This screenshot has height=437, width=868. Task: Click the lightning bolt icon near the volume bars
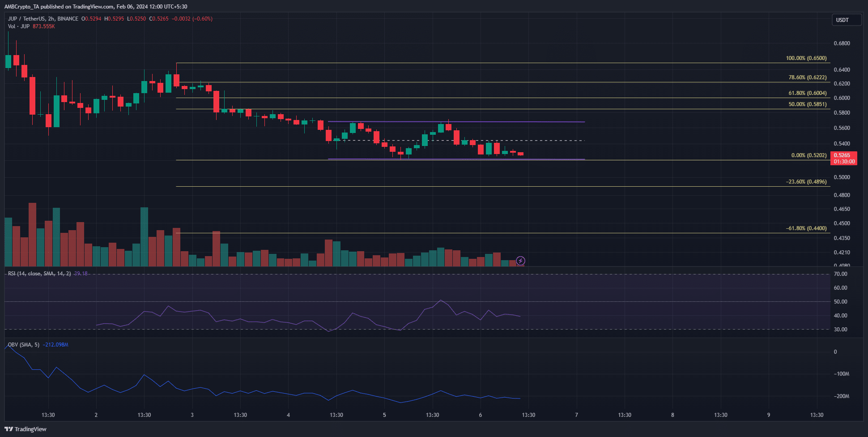(x=520, y=261)
